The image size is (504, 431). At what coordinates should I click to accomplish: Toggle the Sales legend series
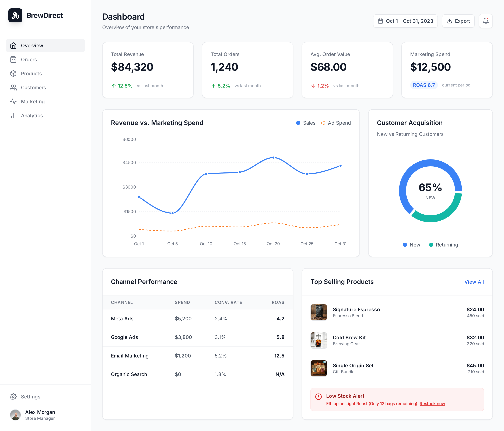click(x=306, y=123)
